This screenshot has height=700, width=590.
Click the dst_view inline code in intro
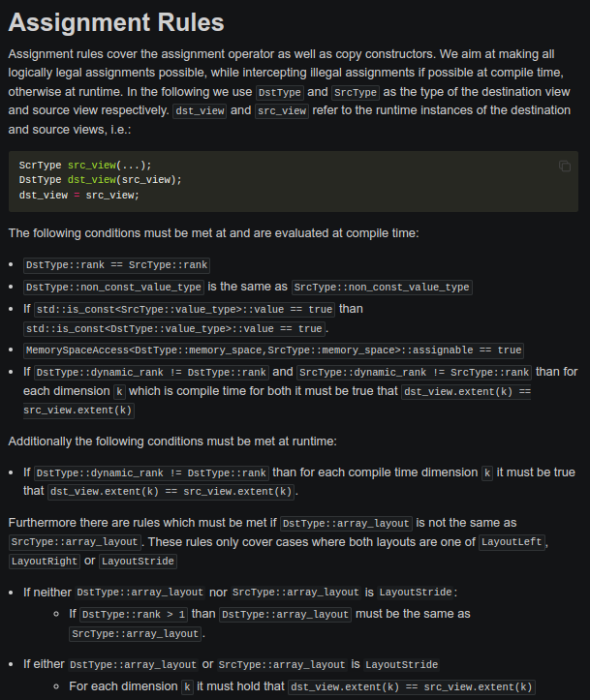[x=200, y=110]
